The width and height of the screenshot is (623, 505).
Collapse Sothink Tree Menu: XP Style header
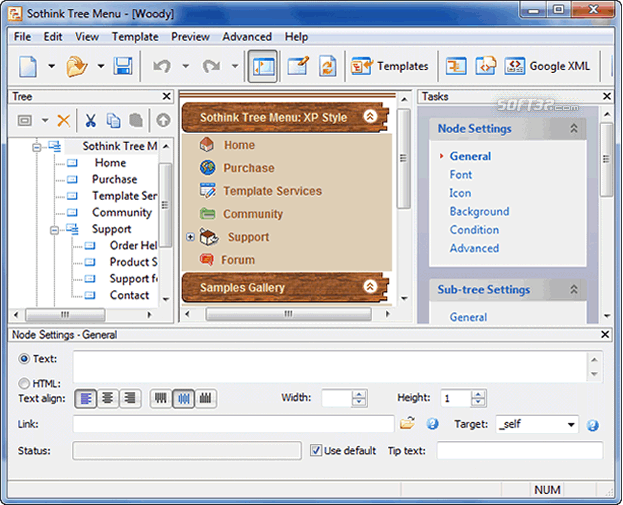(x=370, y=116)
